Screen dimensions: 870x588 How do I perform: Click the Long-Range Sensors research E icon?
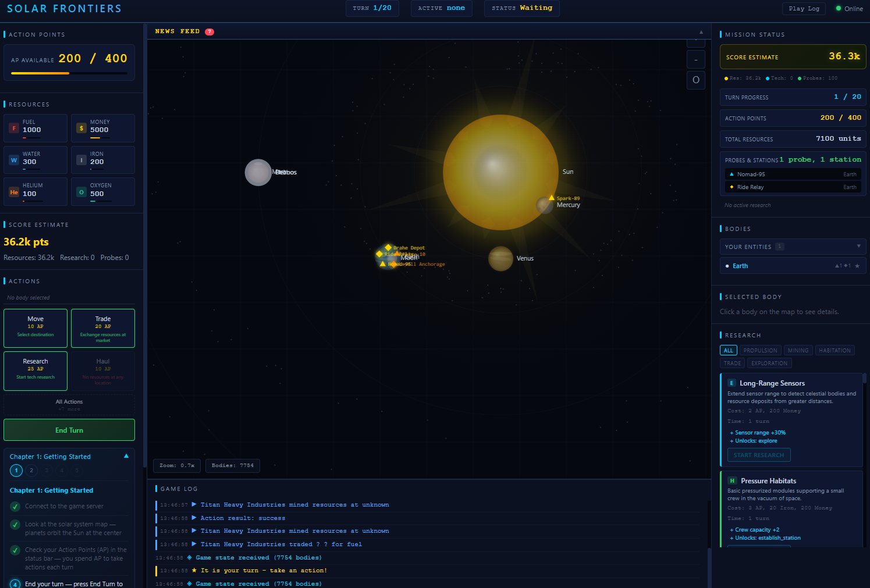[x=731, y=383]
